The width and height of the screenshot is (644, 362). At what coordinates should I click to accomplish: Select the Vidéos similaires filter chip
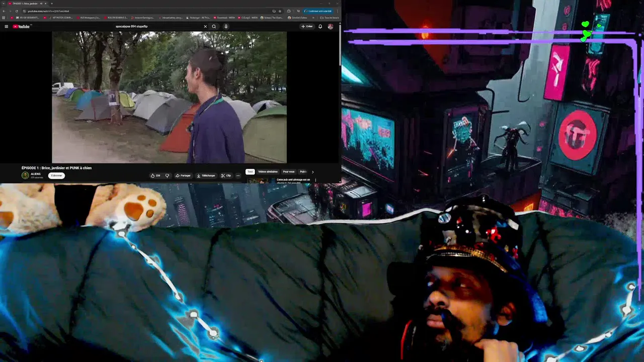(x=268, y=171)
